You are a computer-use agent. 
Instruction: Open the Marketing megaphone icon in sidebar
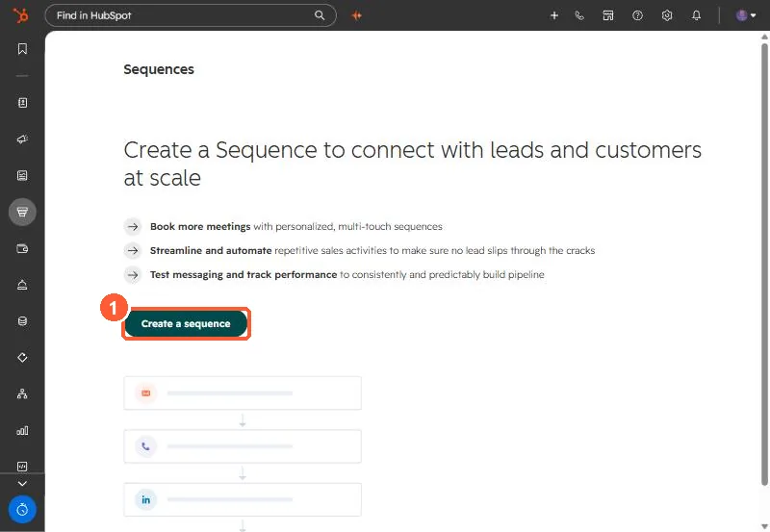[x=22, y=139]
